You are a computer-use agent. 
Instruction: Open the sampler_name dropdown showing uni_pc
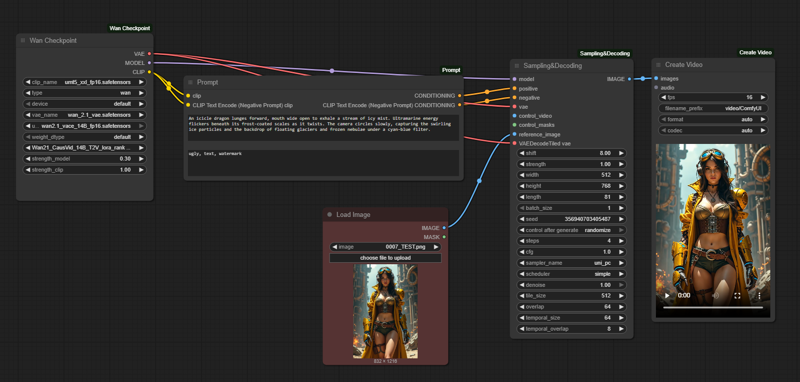pyautogui.click(x=571, y=263)
